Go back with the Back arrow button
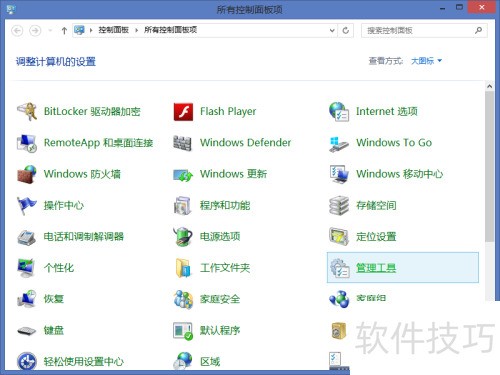Image resolution: width=500 pixels, height=375 pixels. [17, 31]
